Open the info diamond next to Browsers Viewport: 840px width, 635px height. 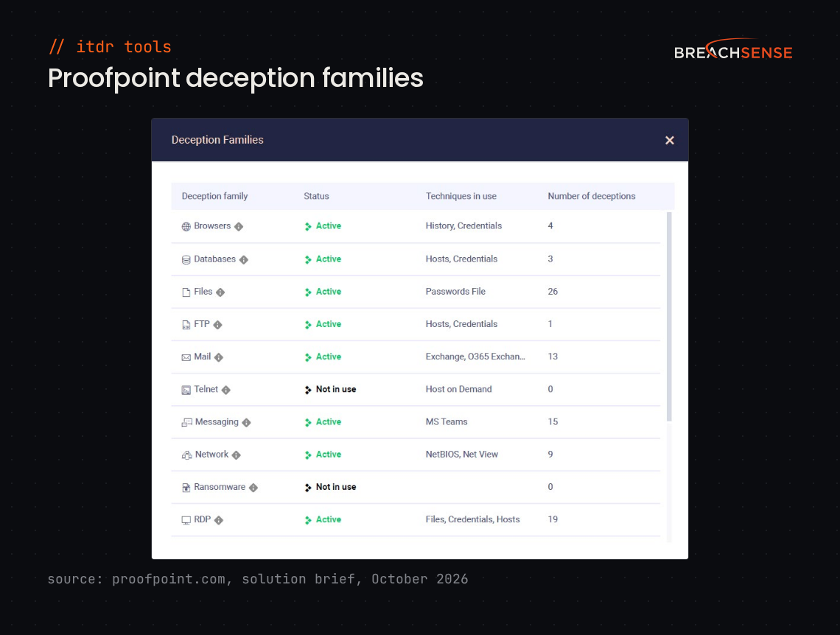coord(239,226)
